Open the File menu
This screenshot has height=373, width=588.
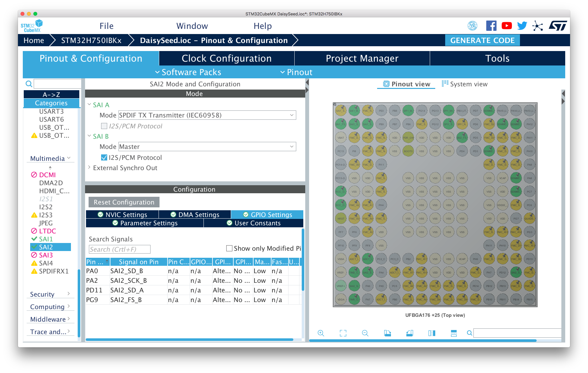click(x=107, y=26)
